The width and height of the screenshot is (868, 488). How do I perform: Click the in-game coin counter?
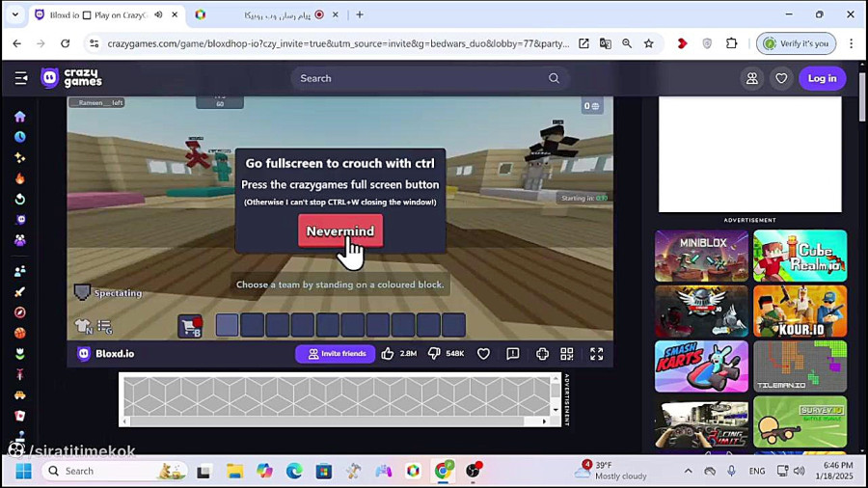click(591, 106)
